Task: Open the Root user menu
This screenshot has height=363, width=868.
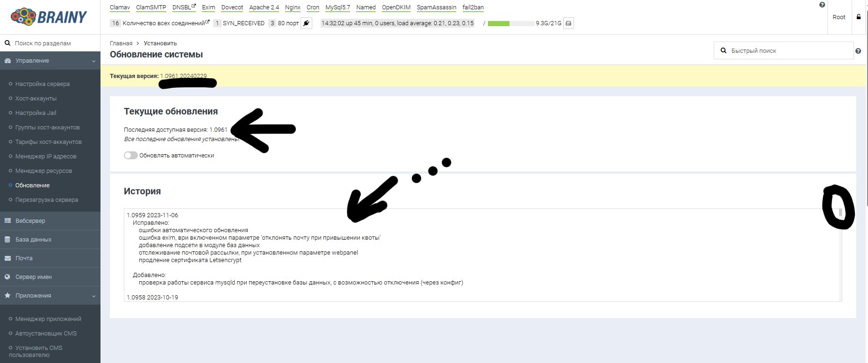Action: click(839, 17)
